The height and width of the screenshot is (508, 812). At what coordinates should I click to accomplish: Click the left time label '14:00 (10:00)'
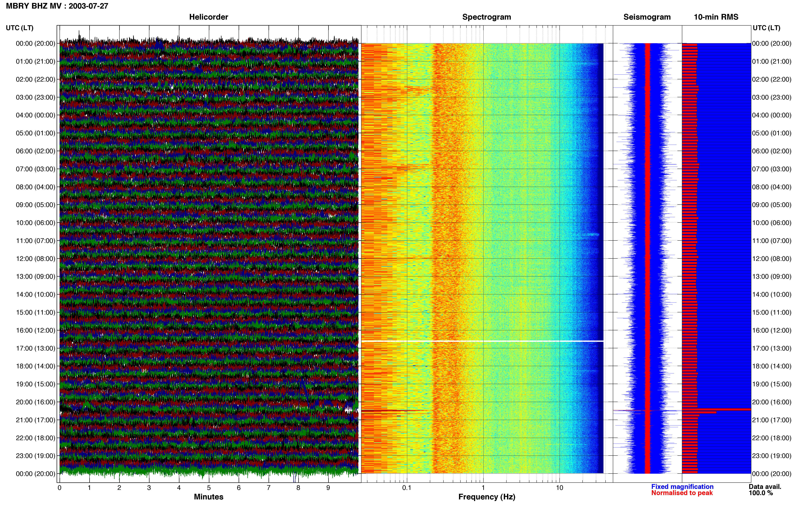point(36,294)
